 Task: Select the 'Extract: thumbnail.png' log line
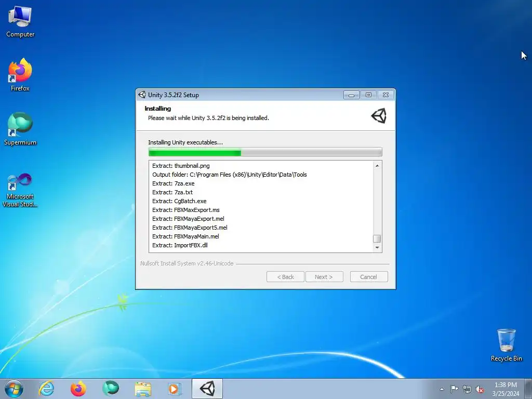(181, 166)
